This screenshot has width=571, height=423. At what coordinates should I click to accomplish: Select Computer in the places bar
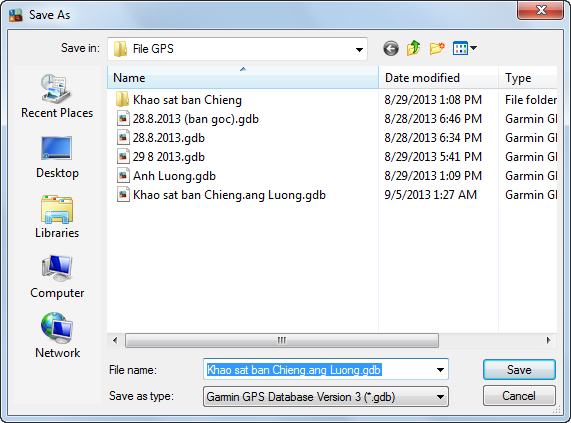click(x=57, y=277)
